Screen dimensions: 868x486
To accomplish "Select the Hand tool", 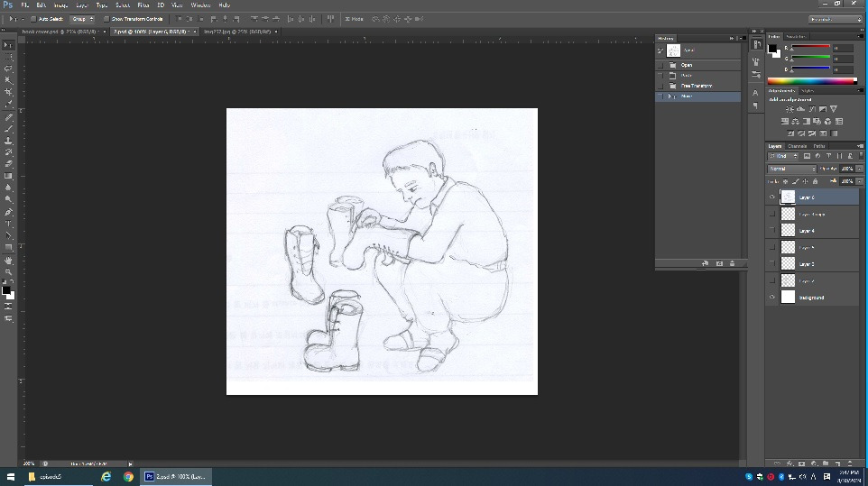I will (x=8, y=260).
